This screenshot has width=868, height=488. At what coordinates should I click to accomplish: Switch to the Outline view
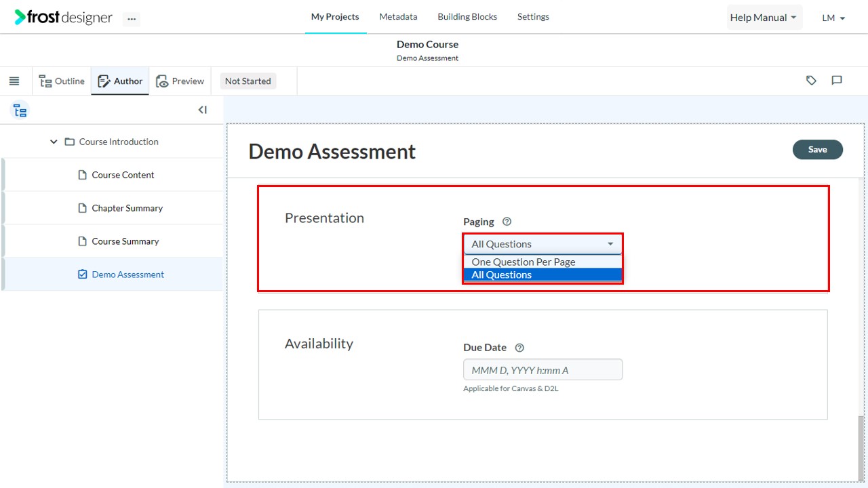[62, 81]
